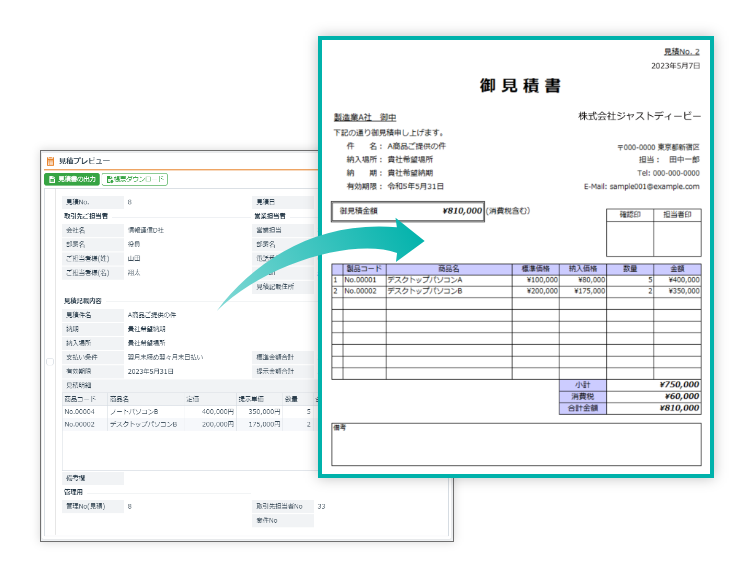Click the 見積書の出力 button
The width and height of the screenshot is (750, 580).
[x=72, y=179]
